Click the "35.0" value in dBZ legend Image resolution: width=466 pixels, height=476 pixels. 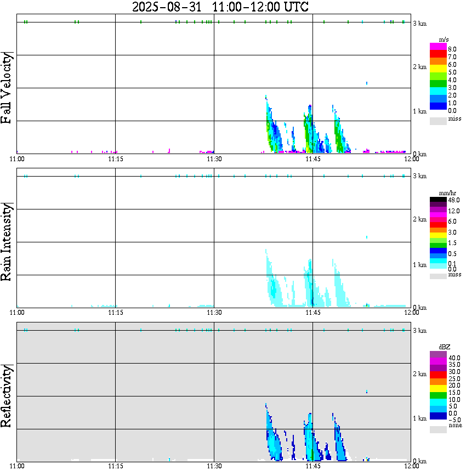pyautogui.click(x=454, y=365)
